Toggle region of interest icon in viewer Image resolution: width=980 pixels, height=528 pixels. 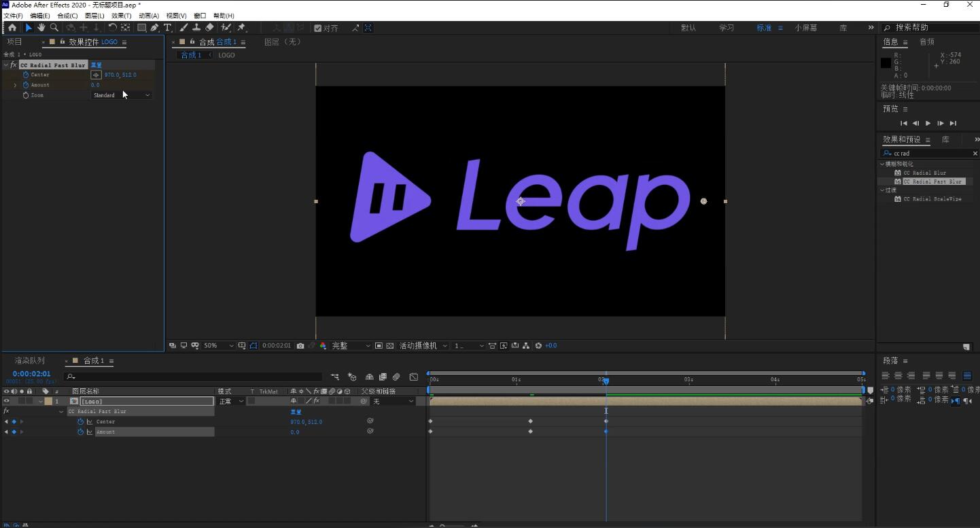[x=379, y=346]
